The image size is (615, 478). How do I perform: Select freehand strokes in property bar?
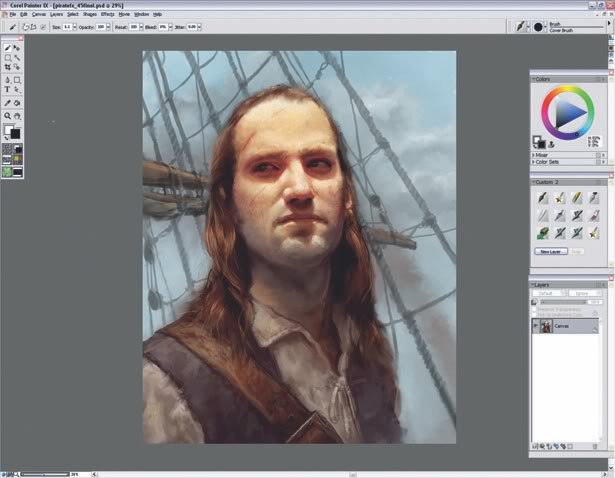[x=26, y=27]
